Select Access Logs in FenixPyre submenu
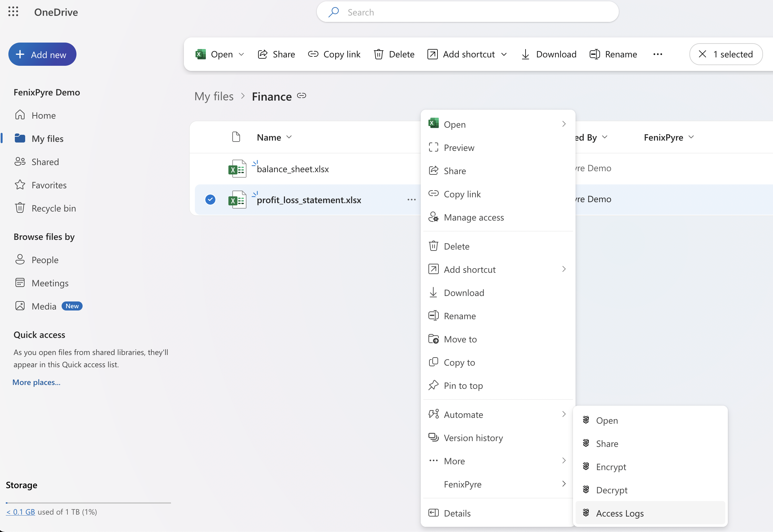The image size is (773, 532). pos(650,513)
